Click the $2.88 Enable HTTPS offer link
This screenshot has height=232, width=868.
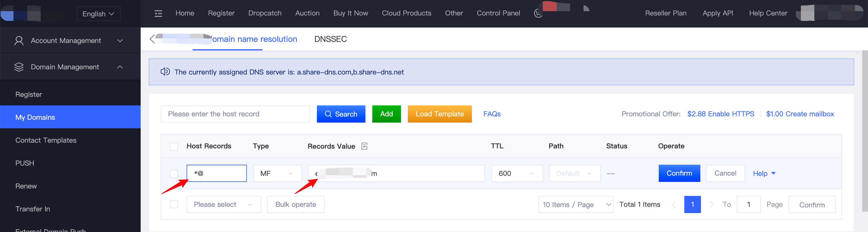tap(721, 114)
